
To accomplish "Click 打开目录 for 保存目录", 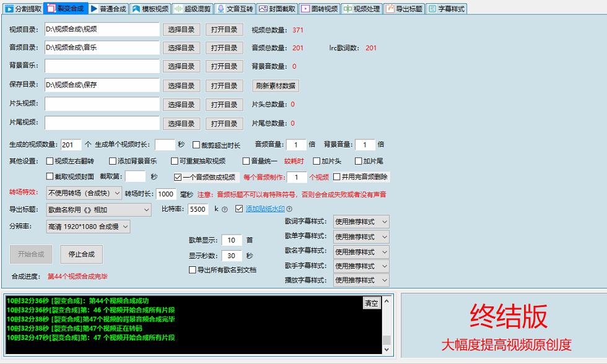I will tap(224, 85).
